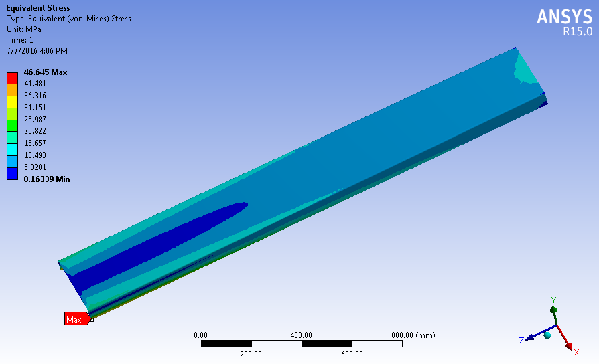Click the '31.151' legend value
Image resolution: width=599 pixels, height=364 pixels.
point(35,108)
